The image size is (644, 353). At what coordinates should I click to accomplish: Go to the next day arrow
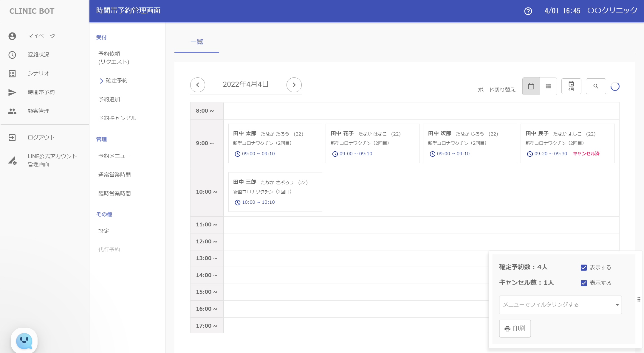(294, 85)
